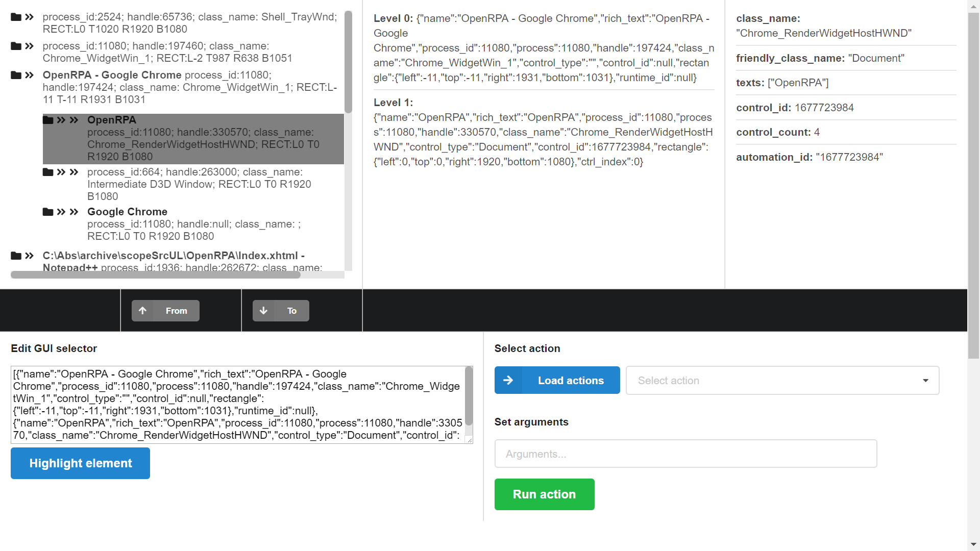Click Highlight element button
980x551 pixels.
(80, 463)
